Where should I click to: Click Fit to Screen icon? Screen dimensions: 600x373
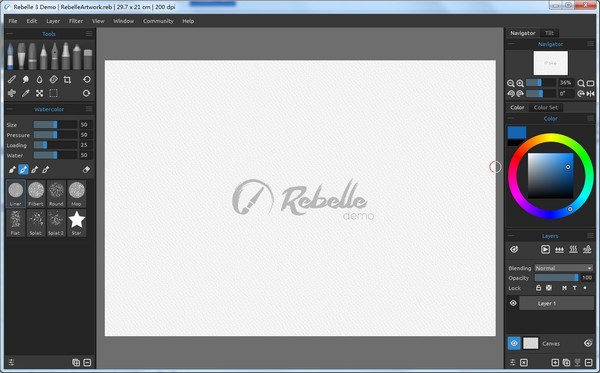pyautogui.click(x=590, y=83)
